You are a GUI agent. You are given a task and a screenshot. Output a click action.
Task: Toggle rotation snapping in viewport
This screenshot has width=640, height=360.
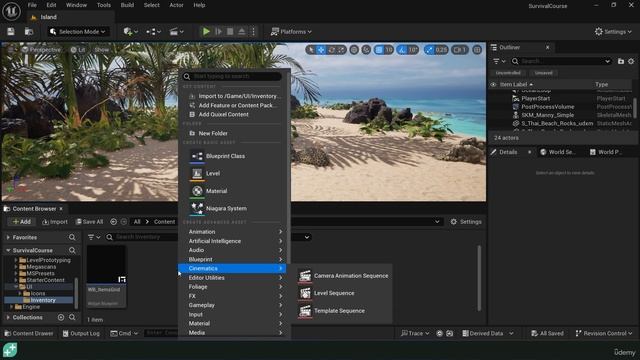click(402, 50)
